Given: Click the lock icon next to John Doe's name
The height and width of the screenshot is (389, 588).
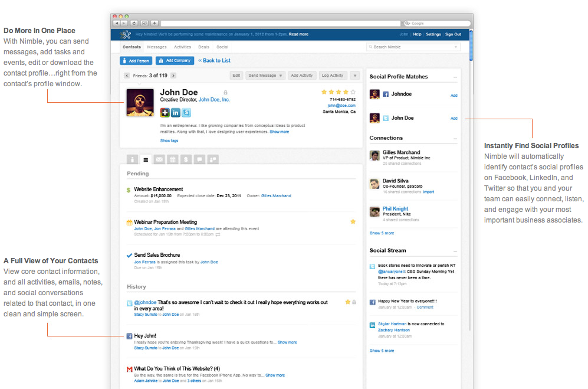Looking at the screenshot, I should pyautogui.click(x=225, y=92).
